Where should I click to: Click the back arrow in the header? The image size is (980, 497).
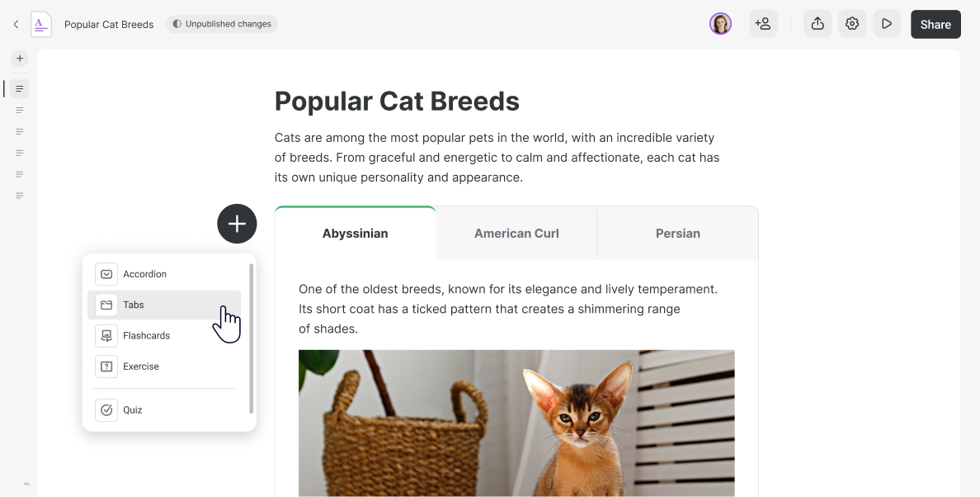coord(16,25)
